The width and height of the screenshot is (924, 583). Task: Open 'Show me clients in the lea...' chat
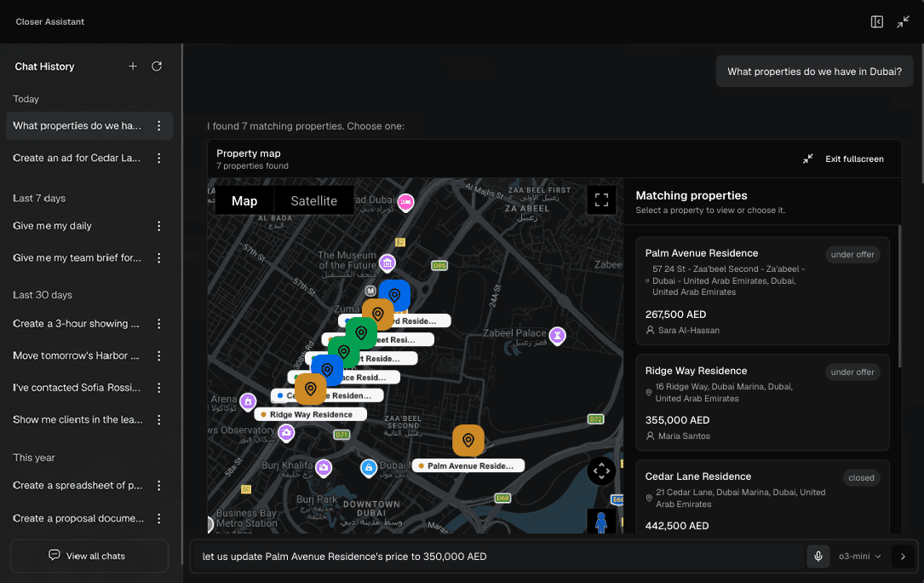[x=77, y=419]
